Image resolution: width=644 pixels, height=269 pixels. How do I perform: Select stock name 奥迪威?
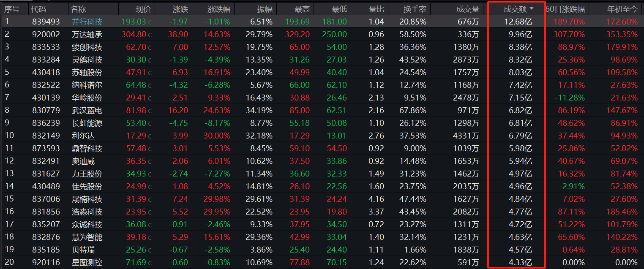pos(83,161)
